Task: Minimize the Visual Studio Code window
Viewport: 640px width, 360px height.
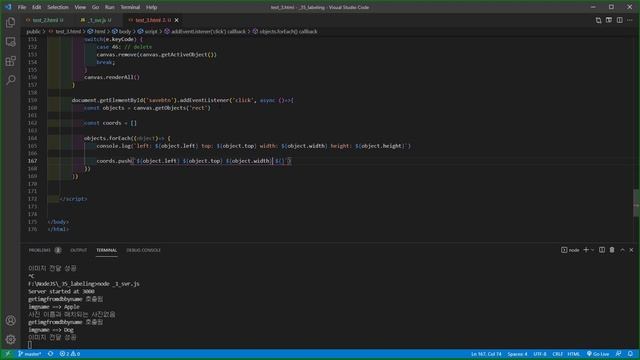Action: point(593,7)
